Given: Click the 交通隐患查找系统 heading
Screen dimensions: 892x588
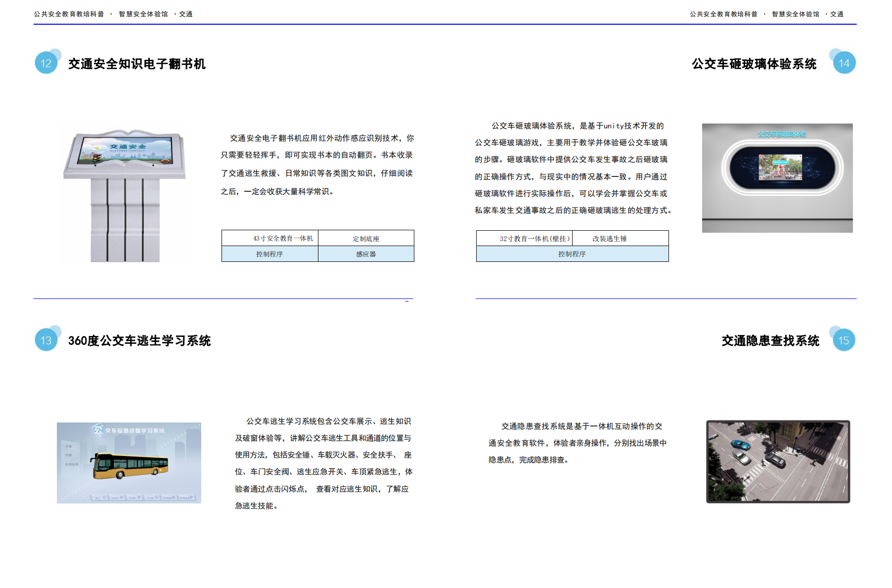Looking at the screenshot, I should coord(770,340).
